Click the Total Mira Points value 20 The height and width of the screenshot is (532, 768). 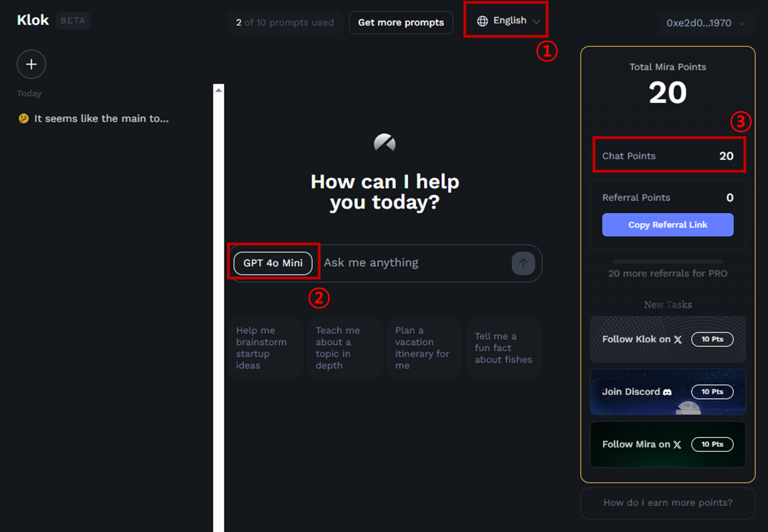point(668,93)
